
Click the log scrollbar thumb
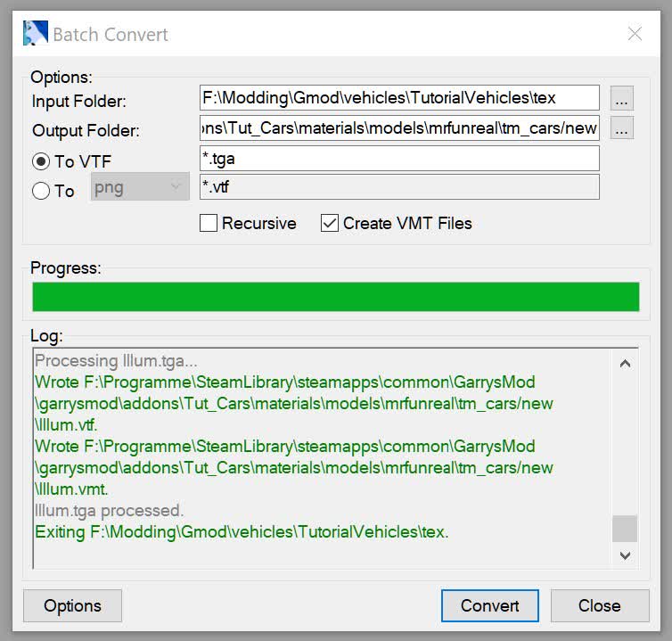point(625,528)
